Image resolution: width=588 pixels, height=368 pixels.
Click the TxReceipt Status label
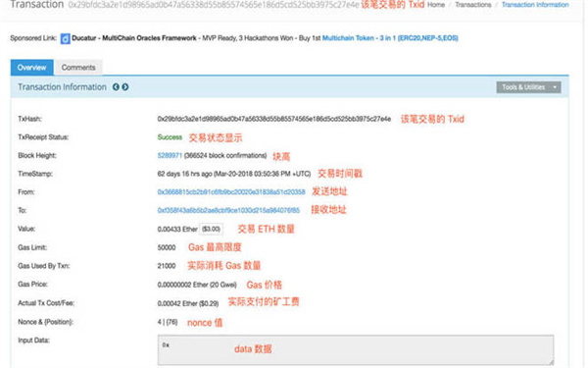point(43,137)
